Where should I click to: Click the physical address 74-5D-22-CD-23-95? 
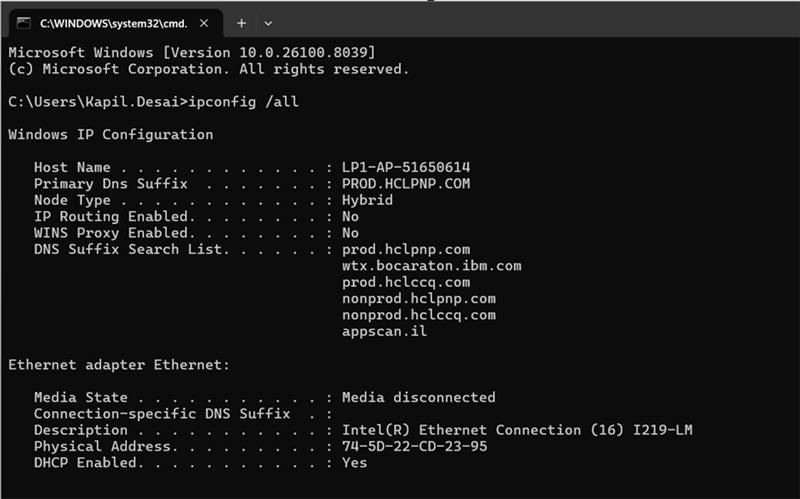point(414,446)
